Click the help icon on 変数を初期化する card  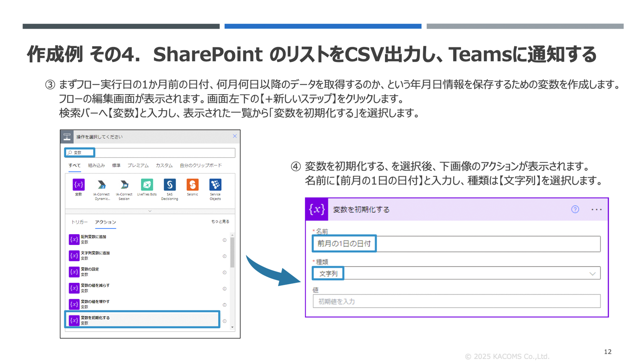tap(575, 209)
